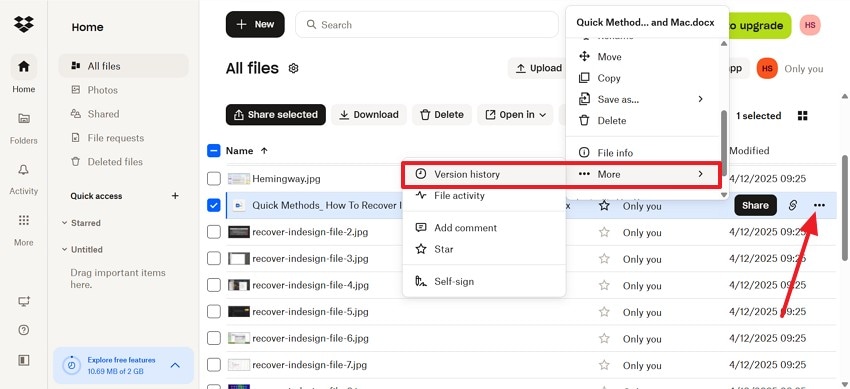Open the Home icon in left rail
The height and width of the screenshot is (389, 850).
point(23,67)
